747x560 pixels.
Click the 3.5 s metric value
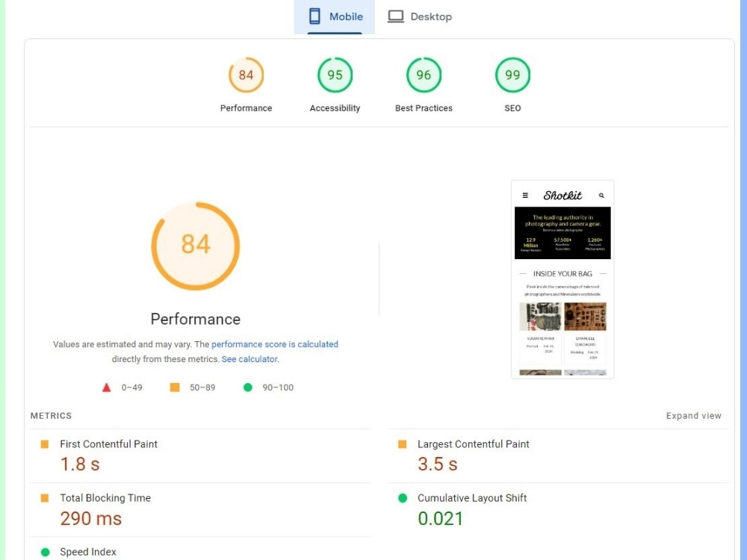point(437,464)
